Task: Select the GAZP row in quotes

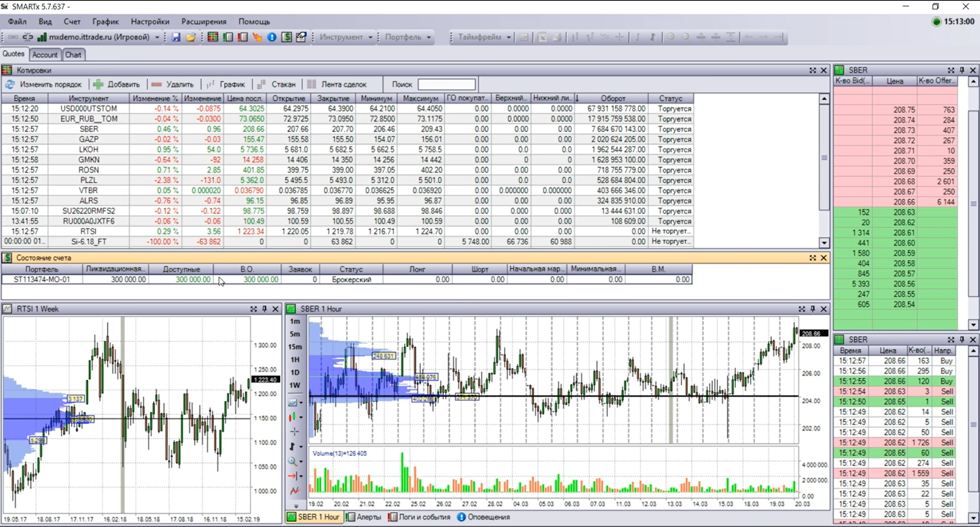Action: tap(347, 139)
